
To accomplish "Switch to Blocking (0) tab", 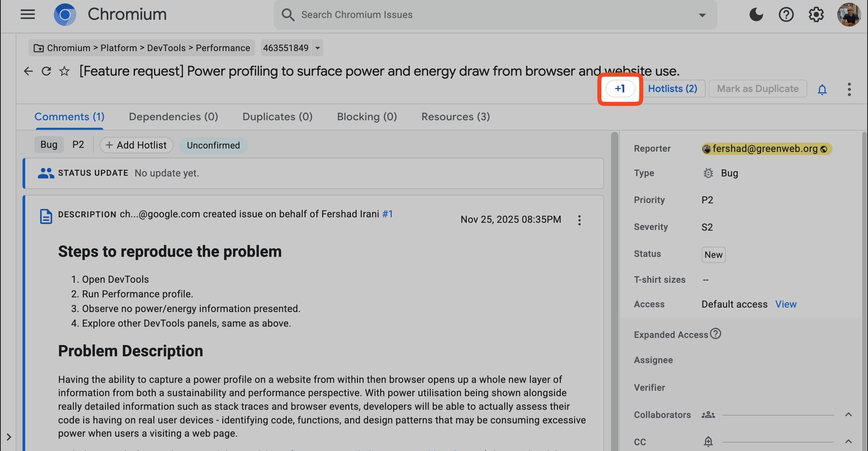I will [367, 117].
